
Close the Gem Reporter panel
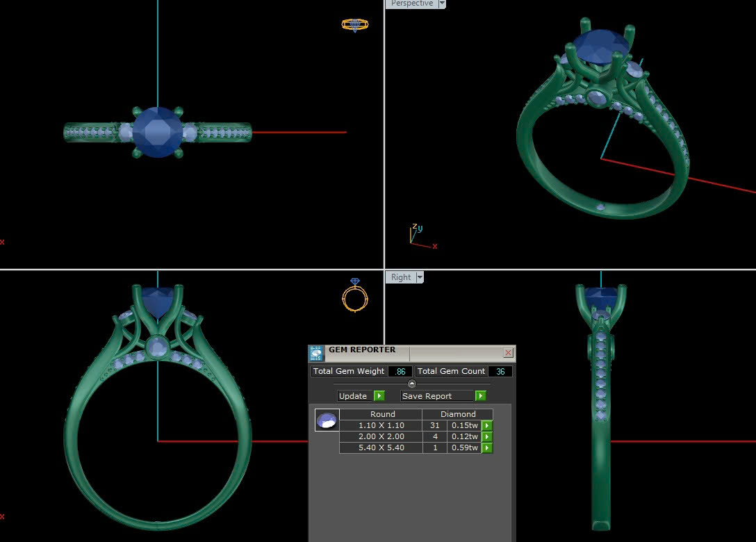pyautogui.click(x=508, y=353)
